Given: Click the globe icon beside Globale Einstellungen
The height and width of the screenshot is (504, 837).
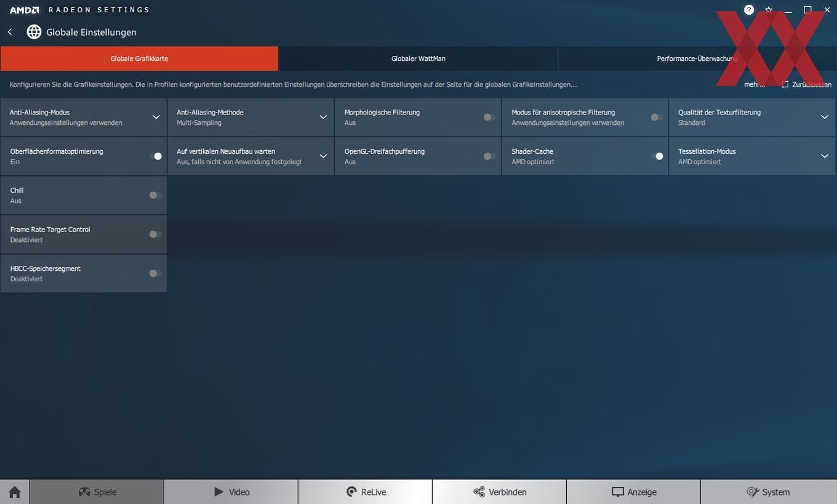Looking at the screenshot, I should coord(34,32).
